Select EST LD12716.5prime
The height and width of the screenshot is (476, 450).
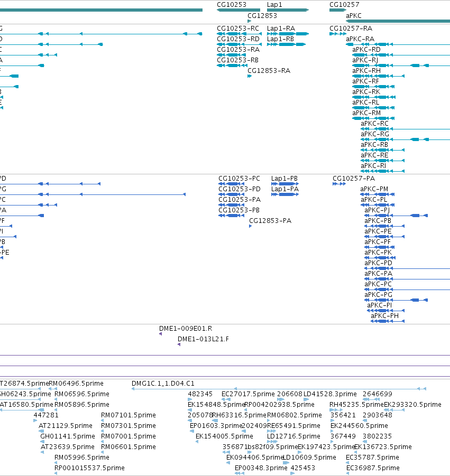293,436
